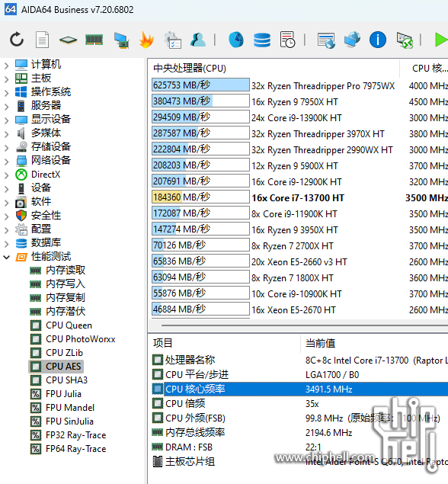Viewport: 448px width, 484px height.
Task: Open the FP64 Ray-Trace benchmark
Action: pyautogui.click(x=76, y=449)
